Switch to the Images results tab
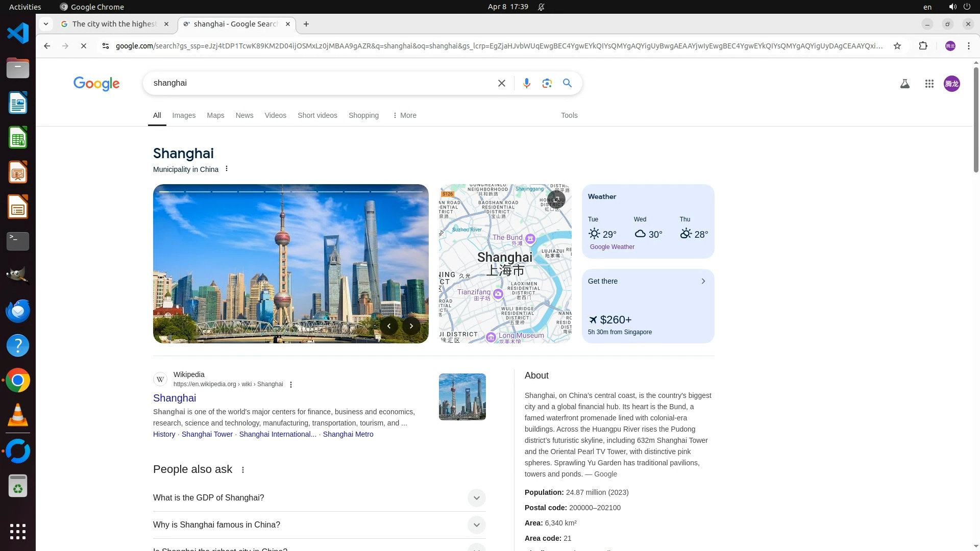 [184, 115]
